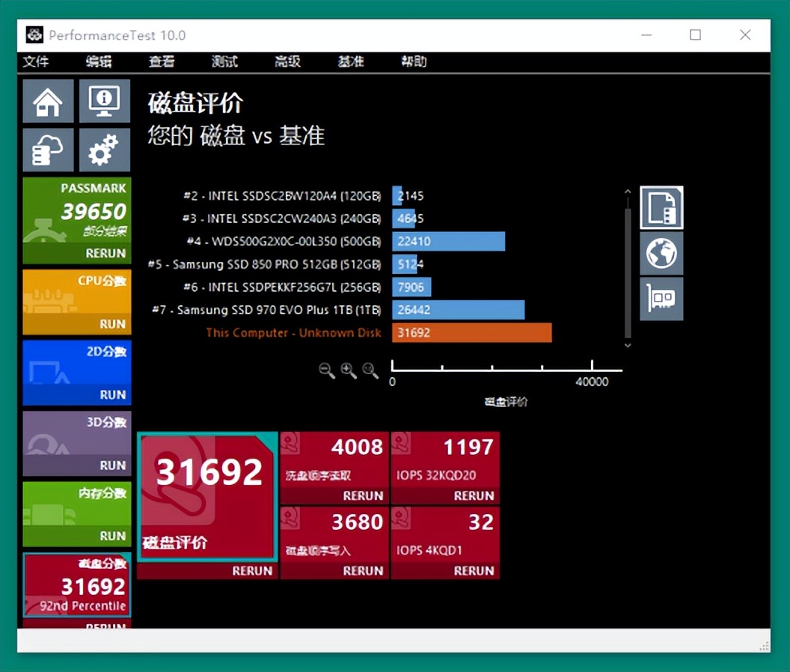Image resolution: width=790 pixels, height=672 pixels.
Task: Open settings via the gears icon
Action: click(104, 149)
